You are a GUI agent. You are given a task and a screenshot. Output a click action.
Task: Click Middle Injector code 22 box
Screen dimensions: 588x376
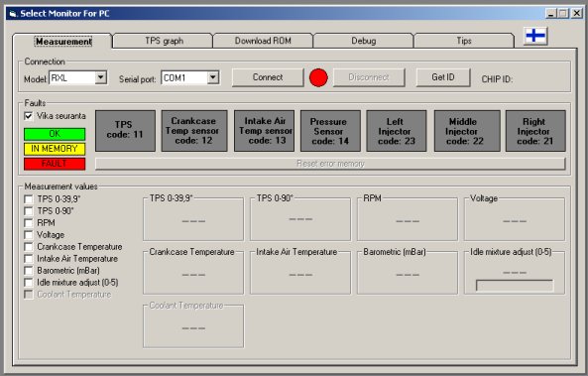[x=467, y=131]
